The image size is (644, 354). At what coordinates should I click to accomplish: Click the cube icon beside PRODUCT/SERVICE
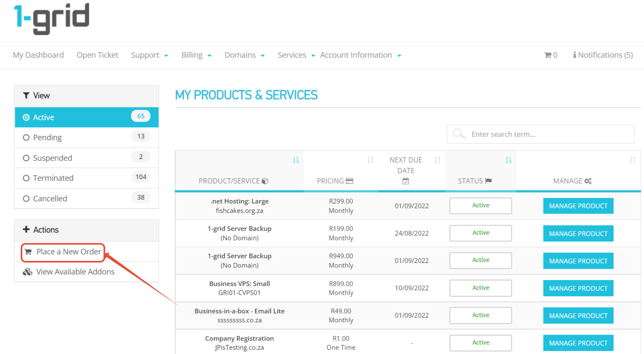[265, 181]
